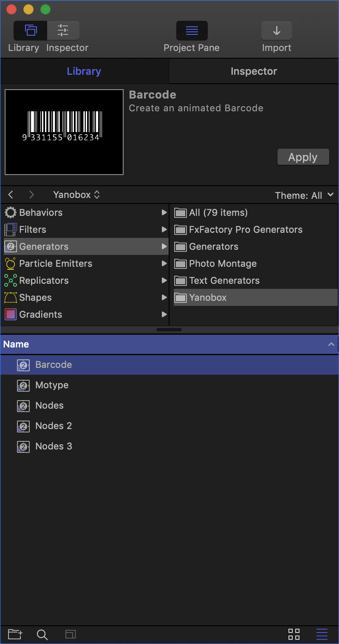This screenshot has height=644, width=339.
Task: Click the search magnifier icon
Action: coord(42,634)
